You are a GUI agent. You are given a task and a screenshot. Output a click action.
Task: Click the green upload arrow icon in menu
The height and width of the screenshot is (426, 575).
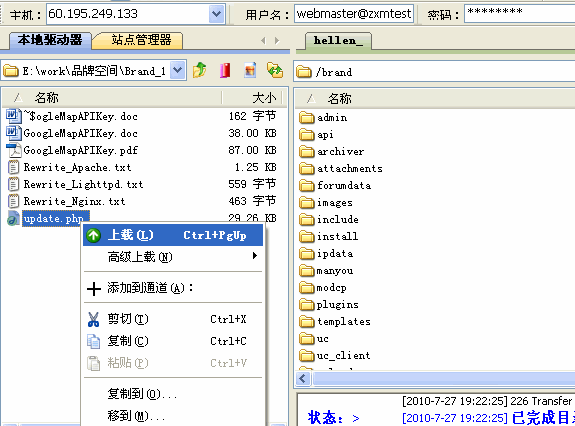[94, 235]
